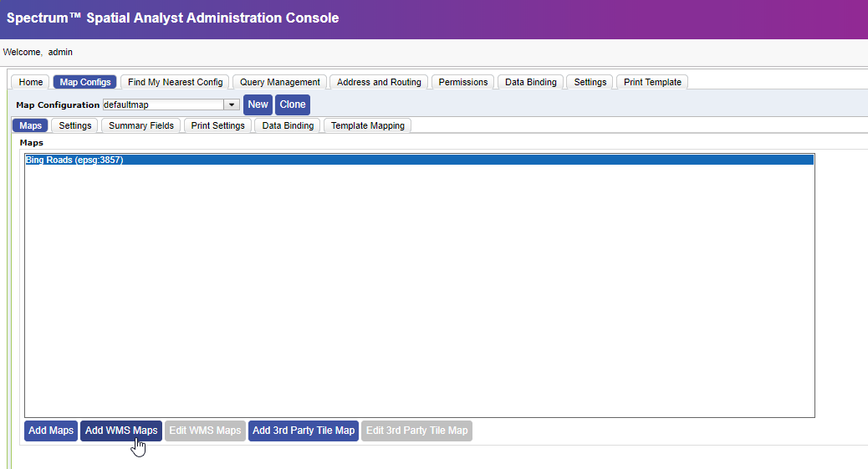Open the Settings sub-tab under Map Configs

pos(75,125)
